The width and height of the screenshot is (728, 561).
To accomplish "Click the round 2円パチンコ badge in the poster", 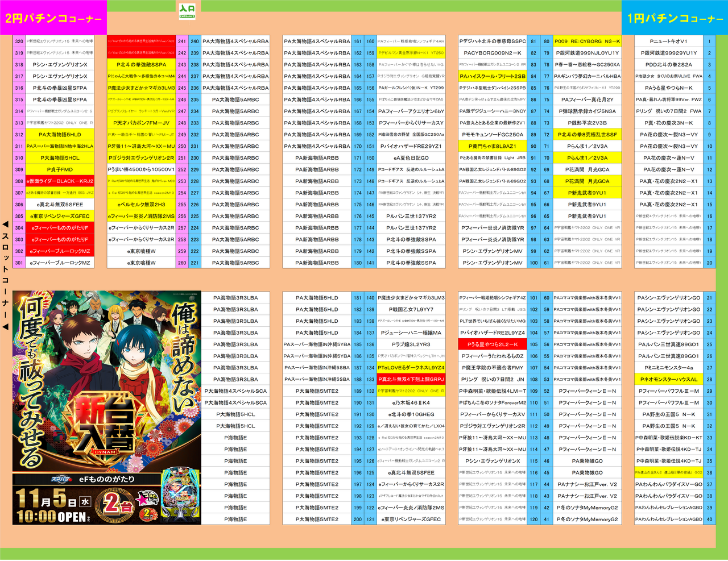I will tap(148, 513).
